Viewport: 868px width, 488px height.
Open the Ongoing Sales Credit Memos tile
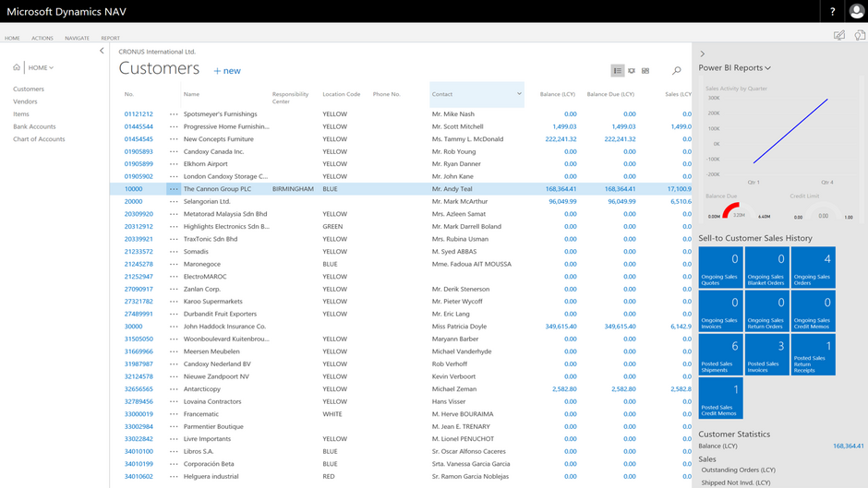pyautogui.click(x=814, y=311)
